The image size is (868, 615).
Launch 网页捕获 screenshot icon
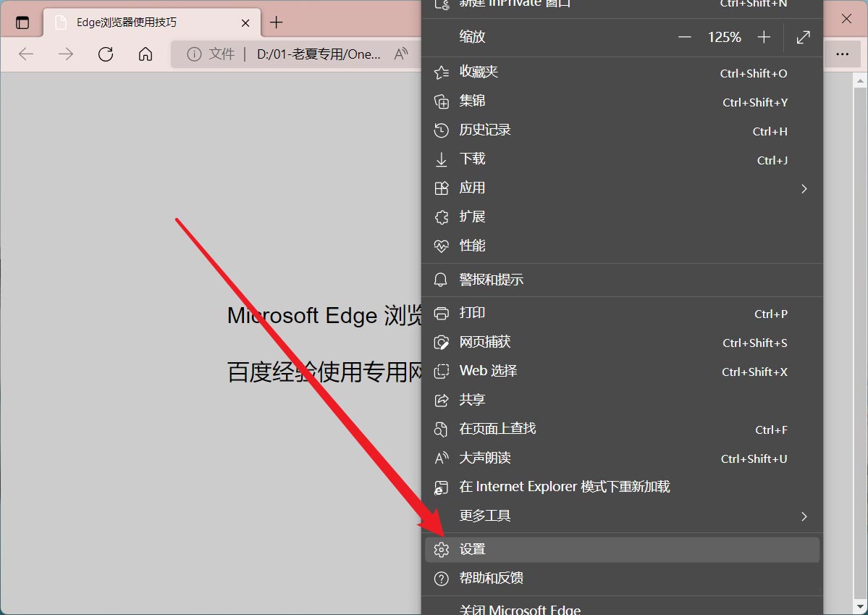(x=442, y=342)
